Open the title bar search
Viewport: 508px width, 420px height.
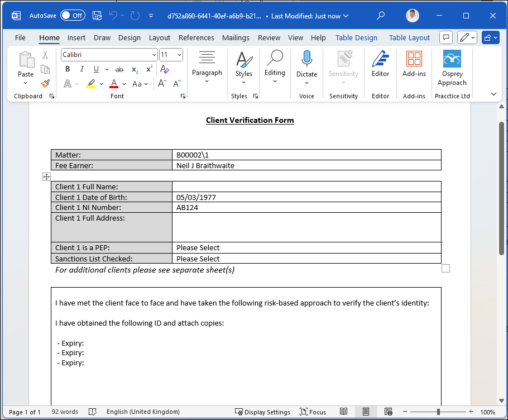381,16
